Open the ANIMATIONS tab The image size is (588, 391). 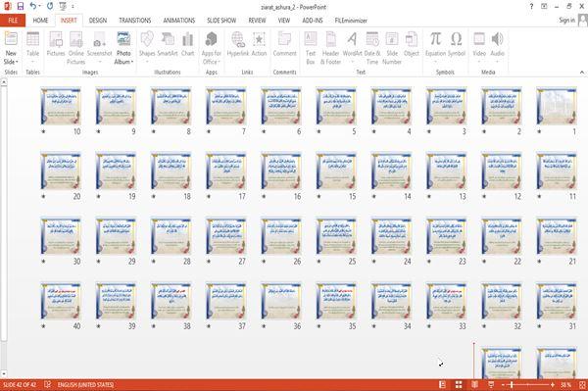(x=179, y=21)
